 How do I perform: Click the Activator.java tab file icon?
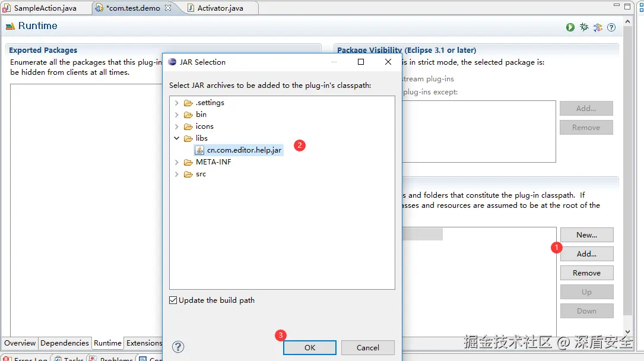tap(191, 8)
